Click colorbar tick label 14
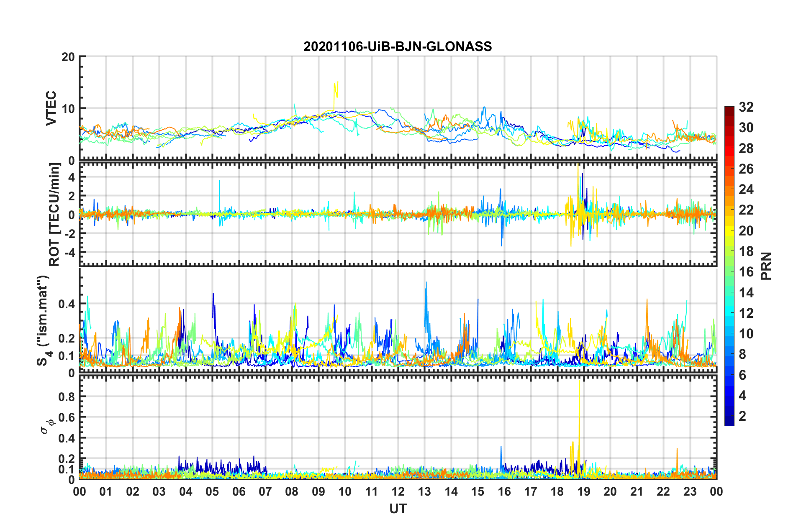Screen dimensions: 796x532 tap(746, 293)
